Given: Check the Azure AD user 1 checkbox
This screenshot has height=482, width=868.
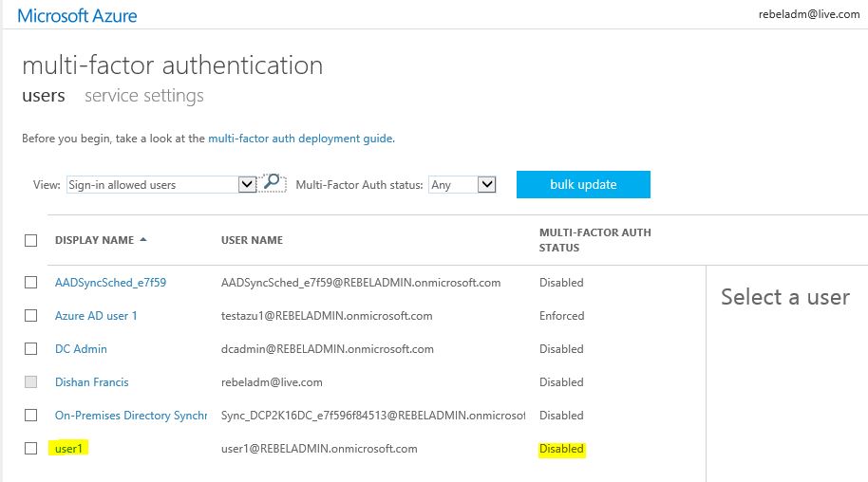Looking at the screenshot, I should point(31,315).
